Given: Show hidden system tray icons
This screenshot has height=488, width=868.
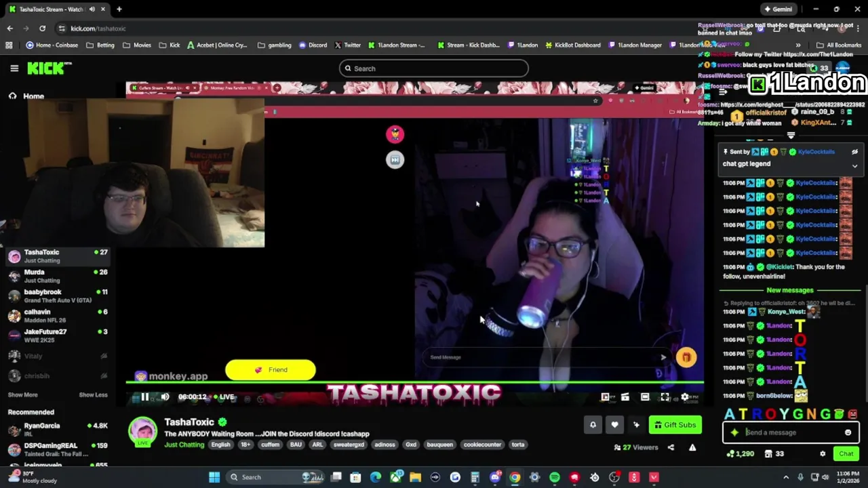Looking at the screenshot, I should 786,477.
